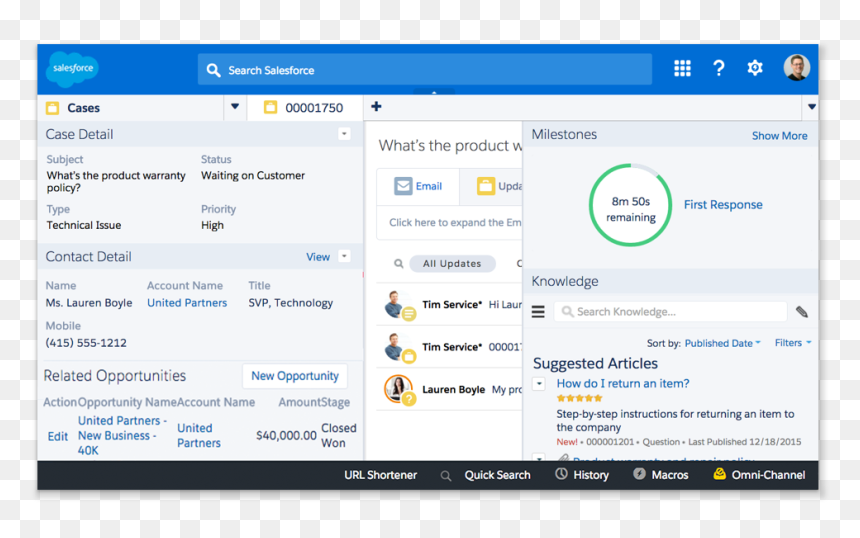Open Lauren Boyle's feed post
This screenshot has height=538, width=860.
pyautogui.click(x=450, y=389)
